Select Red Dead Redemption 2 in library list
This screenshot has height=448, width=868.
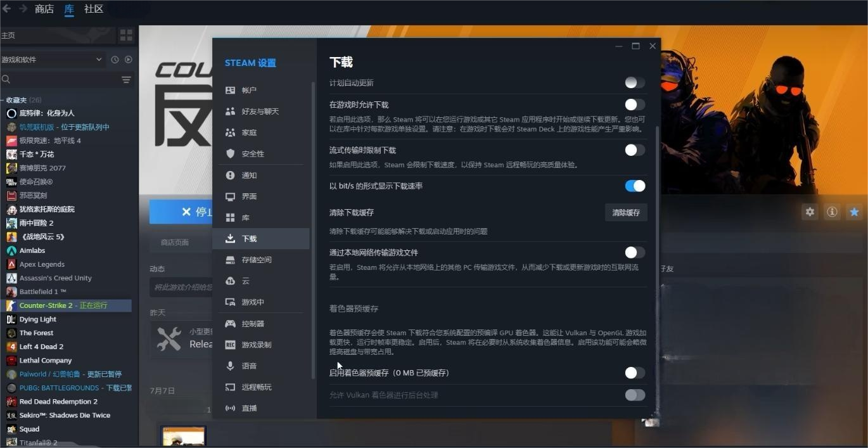(58, 402)
